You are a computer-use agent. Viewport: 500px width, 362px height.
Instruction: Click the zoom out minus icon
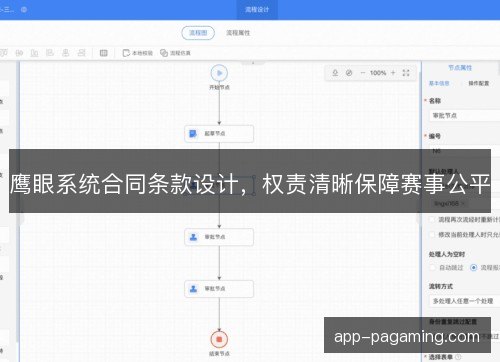(363, 73)
